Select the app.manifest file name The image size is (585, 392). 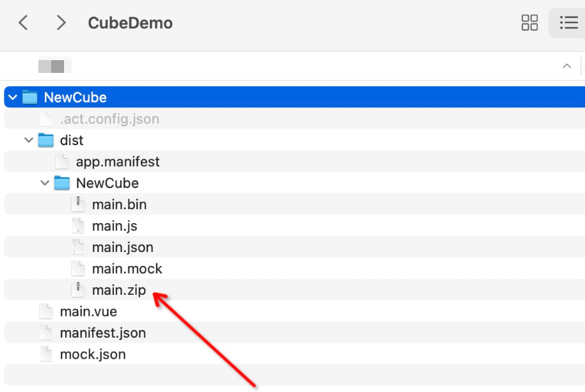pyautogui.click(x=118, y=162)
